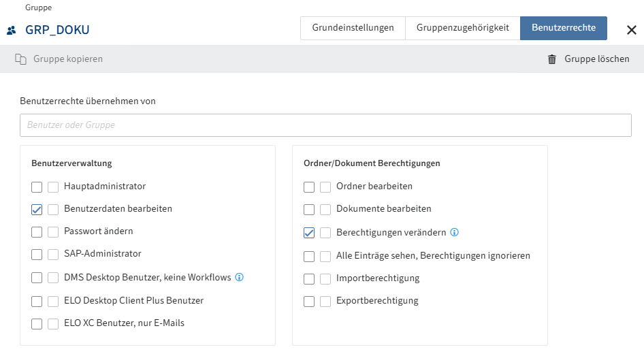
Task: Close the group dialog with the X
Action: click(632, 30)
